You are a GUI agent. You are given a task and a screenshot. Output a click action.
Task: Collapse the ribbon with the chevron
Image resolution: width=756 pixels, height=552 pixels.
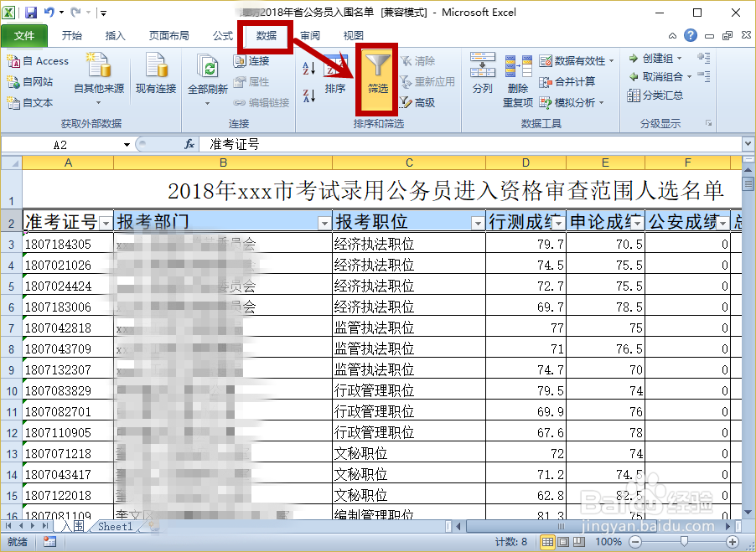672,35
